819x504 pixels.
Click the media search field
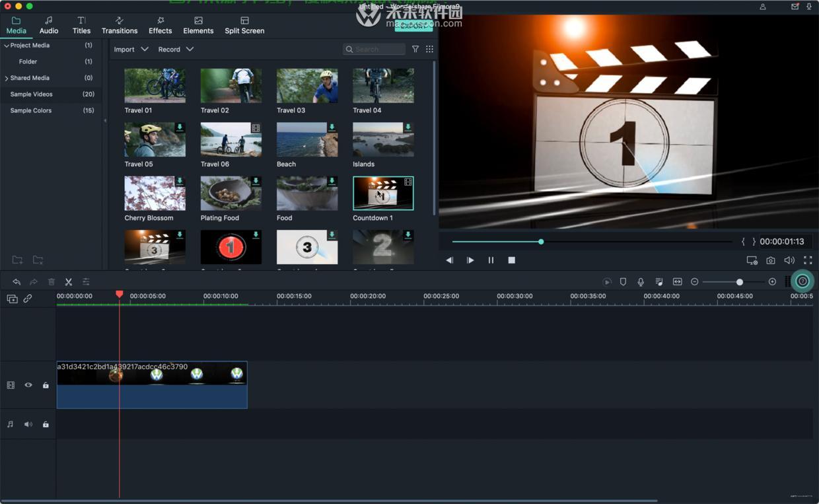(x=374, y=49)
